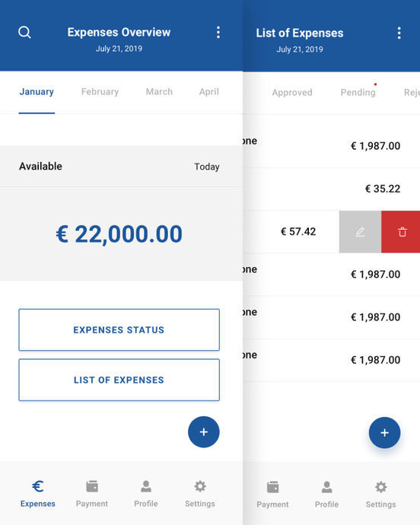Viewport: 420px width, 525px height.
Task: Tap the red trash delete button
Action: [401, 232]
